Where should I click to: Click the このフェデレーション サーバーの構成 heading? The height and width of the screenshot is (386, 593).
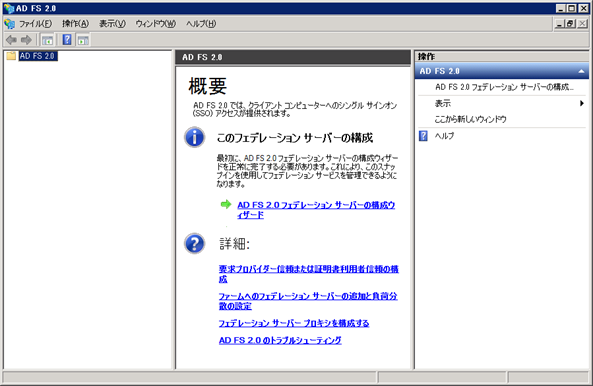(295, 138)
